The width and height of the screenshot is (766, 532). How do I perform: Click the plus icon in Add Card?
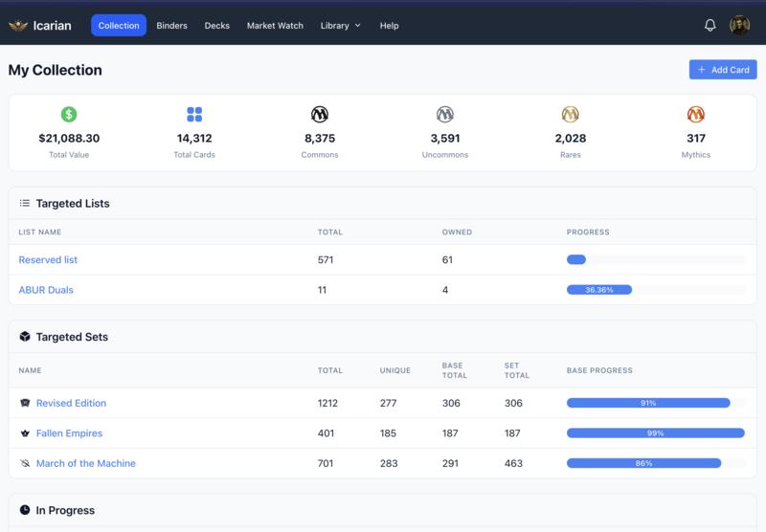pyautogui.click(x=702, y=70)
